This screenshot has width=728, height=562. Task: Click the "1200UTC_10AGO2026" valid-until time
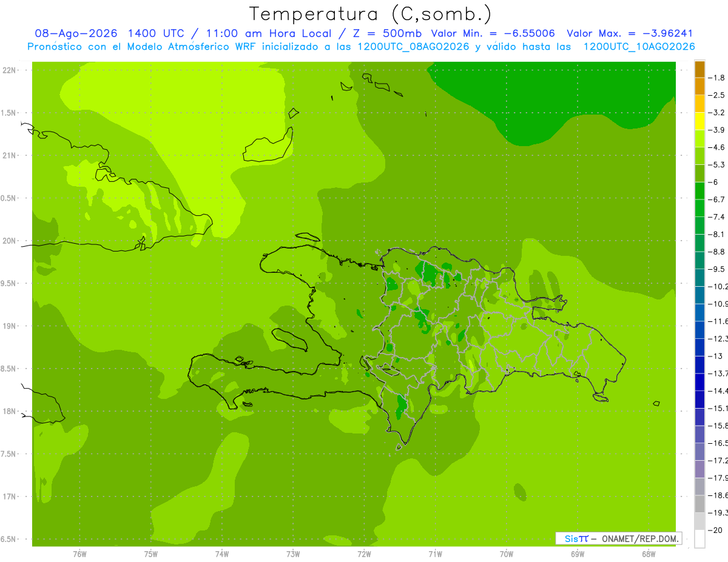coord(639,47)
